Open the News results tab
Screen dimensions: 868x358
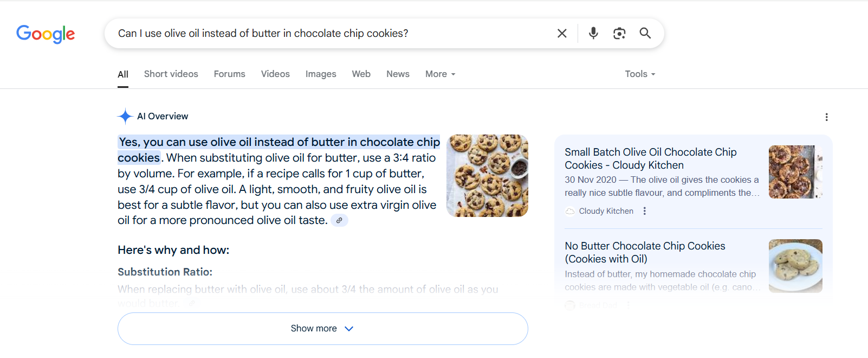[x=398, y=74]
